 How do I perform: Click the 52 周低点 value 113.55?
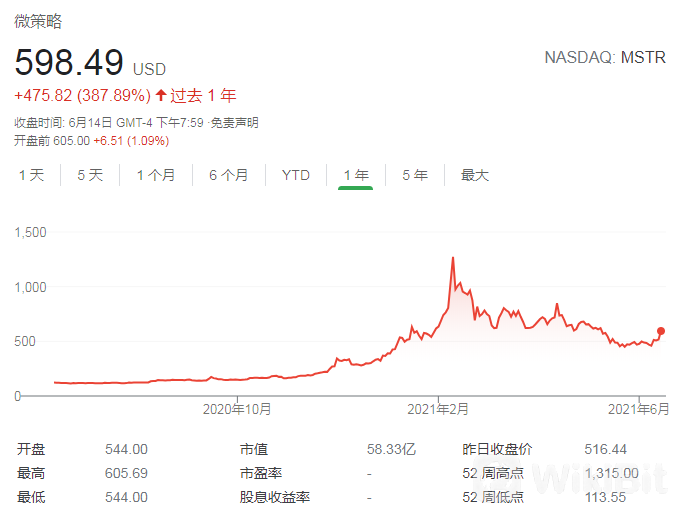(x=605, y=497)
